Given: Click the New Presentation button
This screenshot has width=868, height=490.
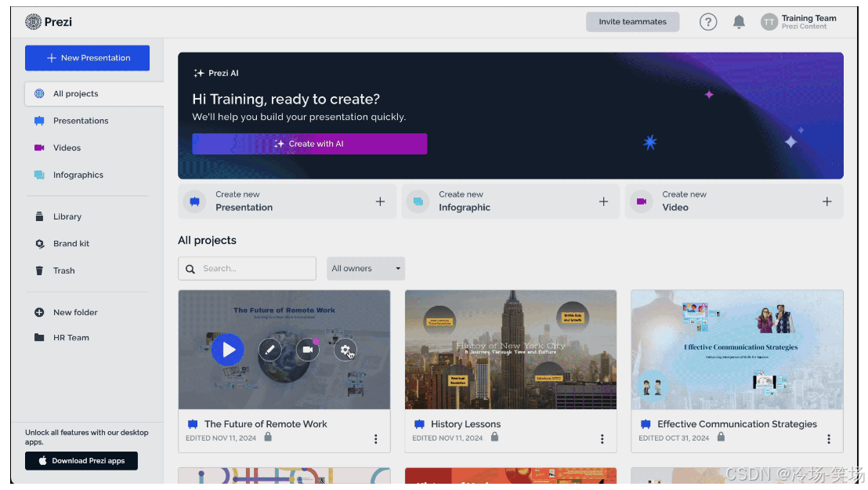Looking at the screenshot, I should [87, 58].
